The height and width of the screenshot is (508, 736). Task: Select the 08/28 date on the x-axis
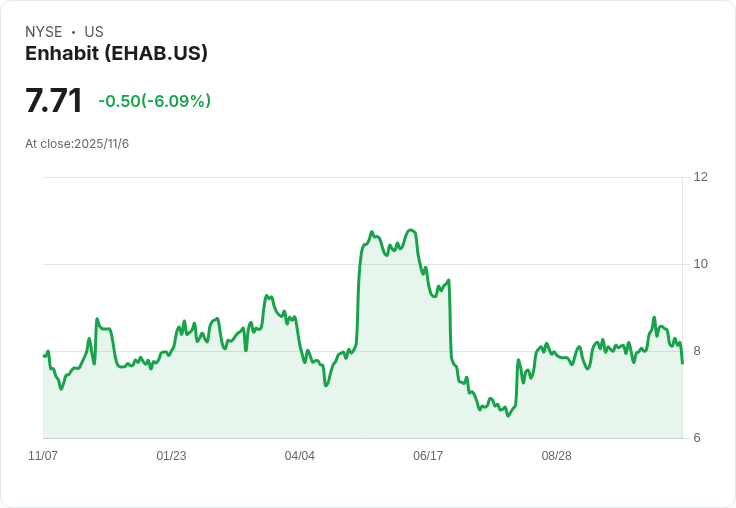(x=556, y=456)
